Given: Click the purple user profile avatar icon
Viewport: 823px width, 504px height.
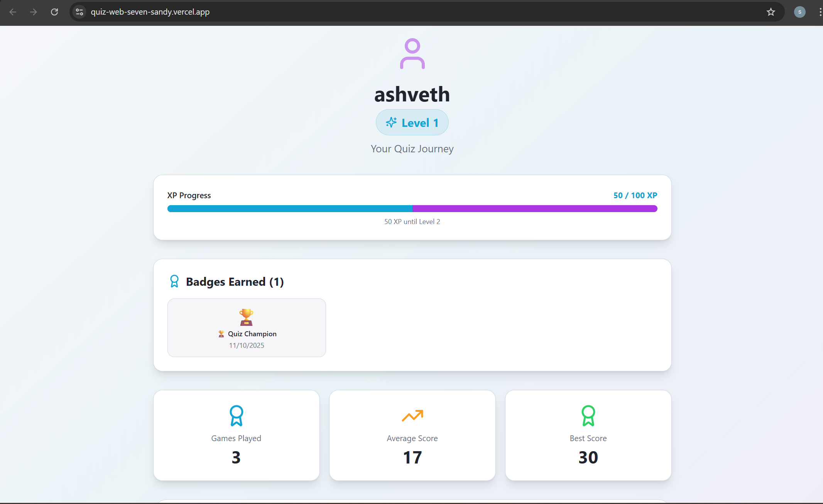Looking at the screenshot, I should pos(412,54).
